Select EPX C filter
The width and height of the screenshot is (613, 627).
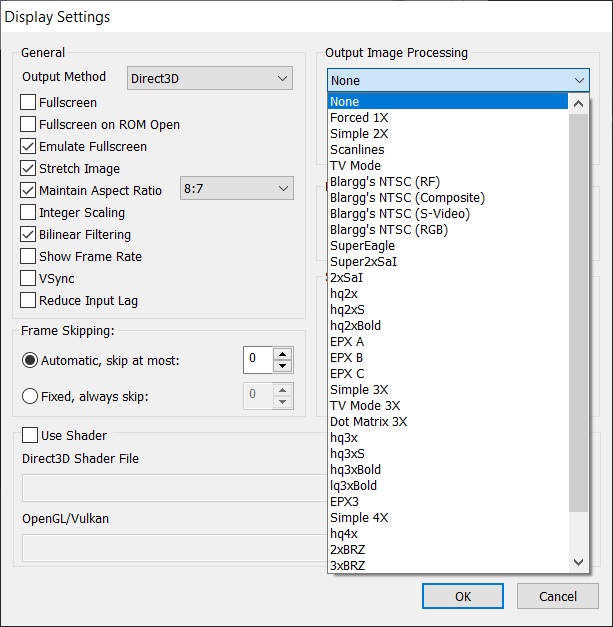pos(448,373)
